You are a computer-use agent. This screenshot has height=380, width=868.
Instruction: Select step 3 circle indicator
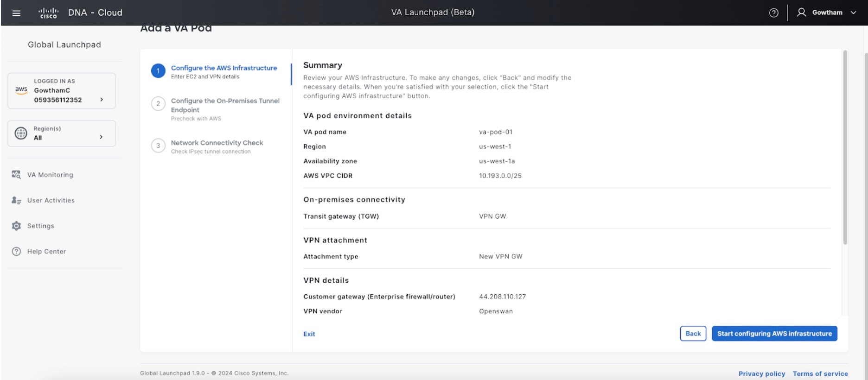click(x=158, y=146)
